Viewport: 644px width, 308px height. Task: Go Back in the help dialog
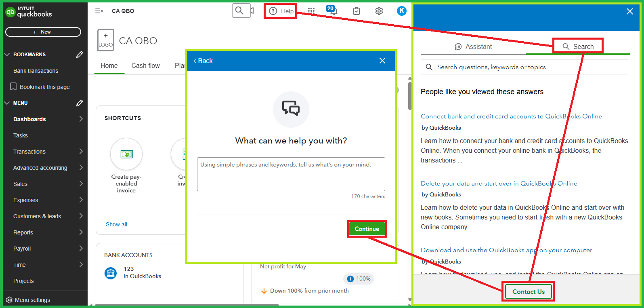[203, 61]
